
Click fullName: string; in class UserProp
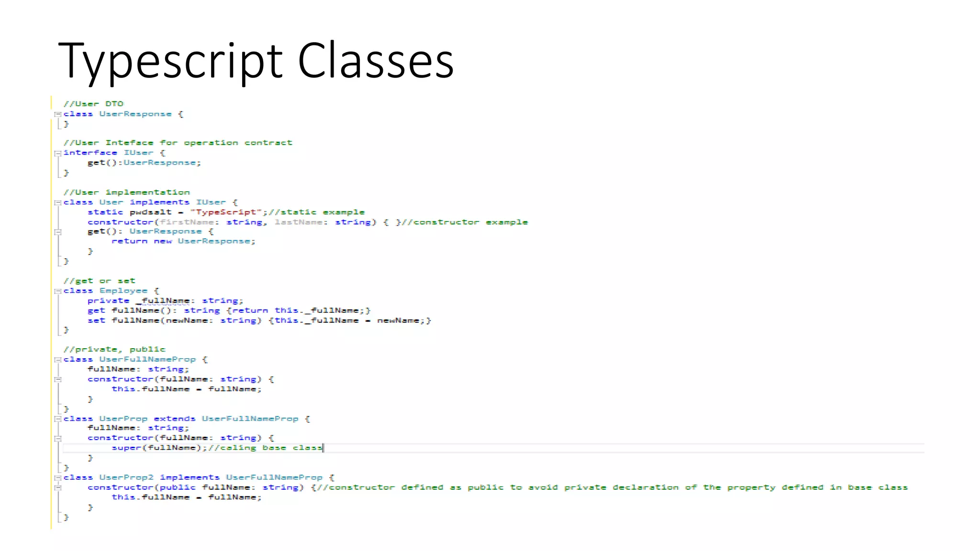138,428
